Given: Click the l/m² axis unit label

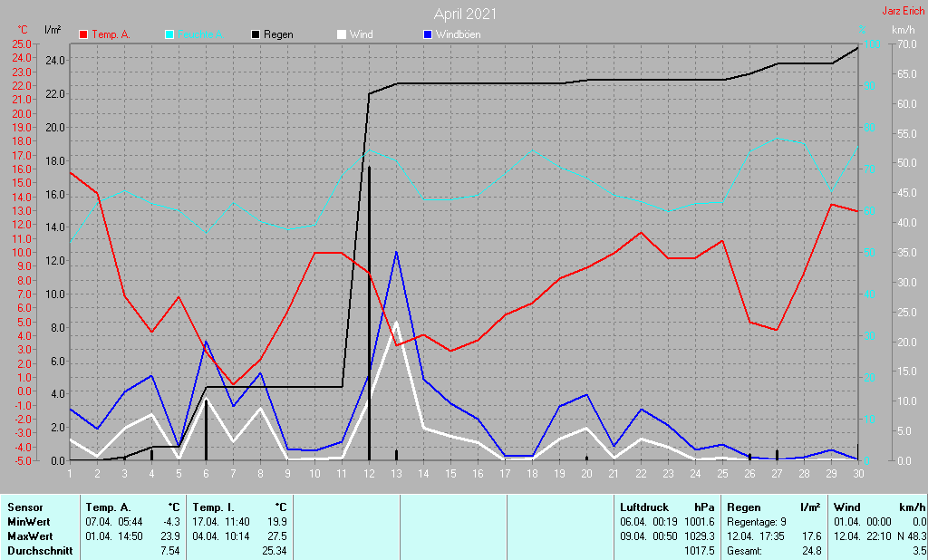Looking at the screenshot, I should pos(53,30).
